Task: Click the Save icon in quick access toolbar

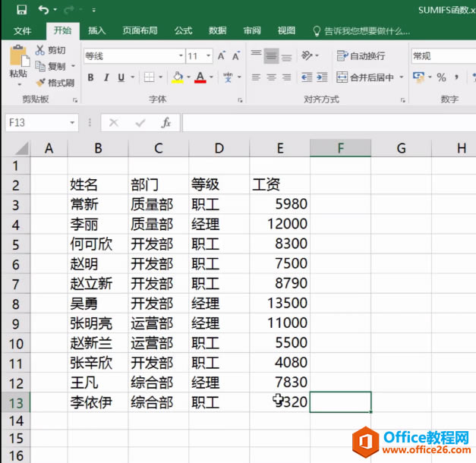Action: click(x=21, y=10)
